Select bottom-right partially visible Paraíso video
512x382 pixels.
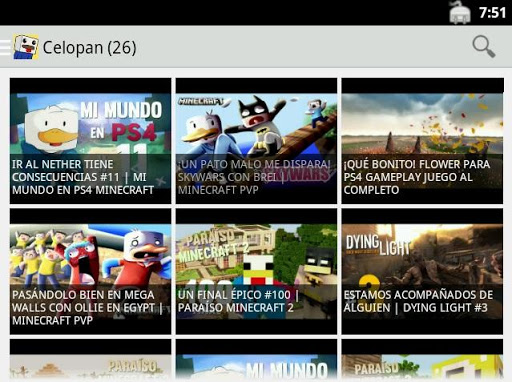click(x=422, y=360)
